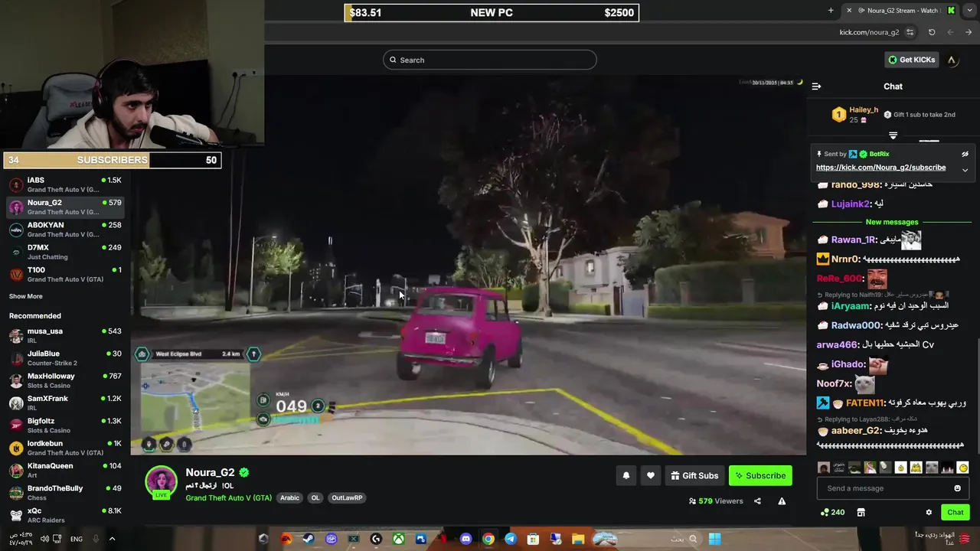The image size is (980, 551).
Task: Expand Show More followed channels
Action: (x=26, y=296)
